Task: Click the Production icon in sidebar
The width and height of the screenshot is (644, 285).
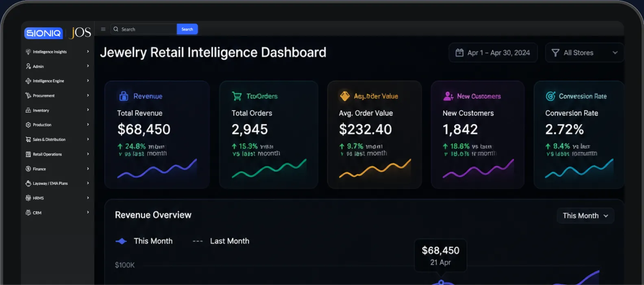Action: tap(28, 125)
